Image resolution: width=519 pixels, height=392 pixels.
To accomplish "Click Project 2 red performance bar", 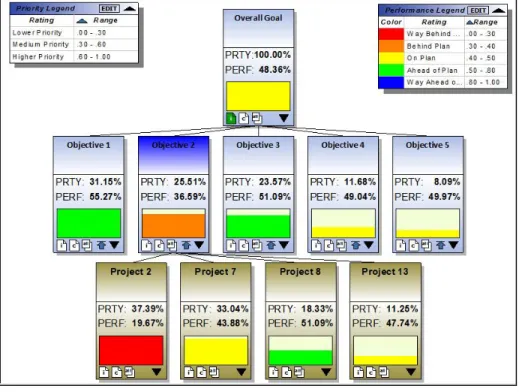I will [131, 350].
